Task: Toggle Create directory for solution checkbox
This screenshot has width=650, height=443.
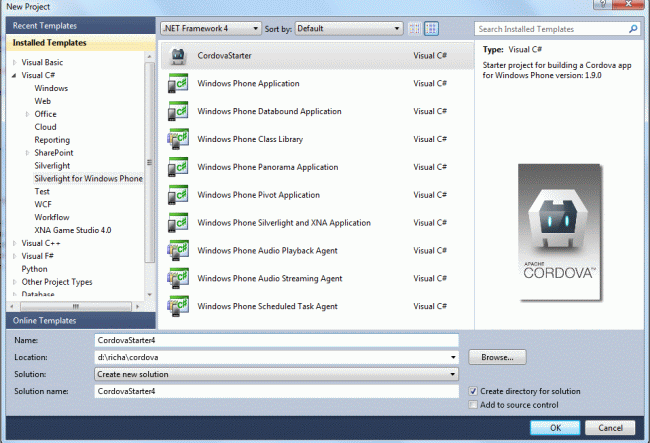Action: (x=473, y=391)
